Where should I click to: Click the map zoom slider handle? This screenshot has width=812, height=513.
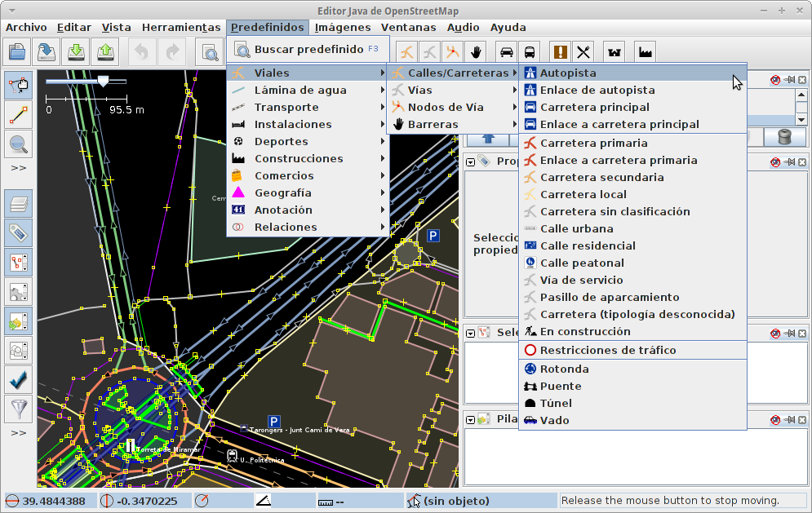[103, 81]
